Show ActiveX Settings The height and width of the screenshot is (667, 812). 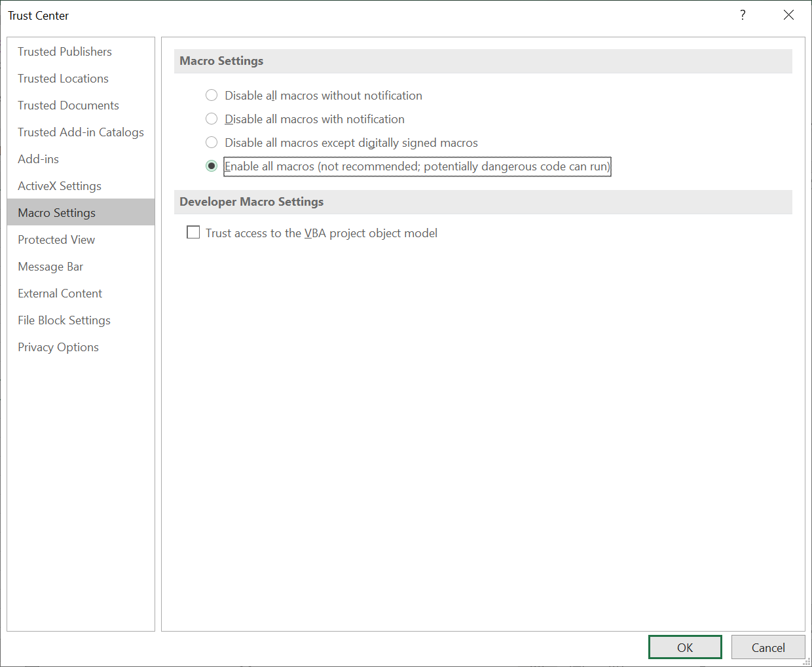coord(81,186)
